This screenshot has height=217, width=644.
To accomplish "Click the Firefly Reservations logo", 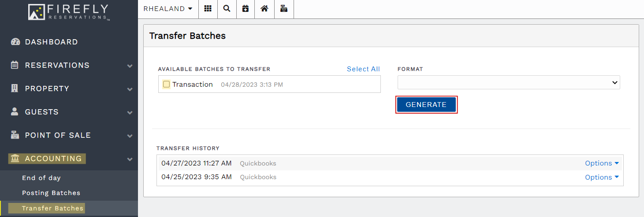I will coord(69,12).
